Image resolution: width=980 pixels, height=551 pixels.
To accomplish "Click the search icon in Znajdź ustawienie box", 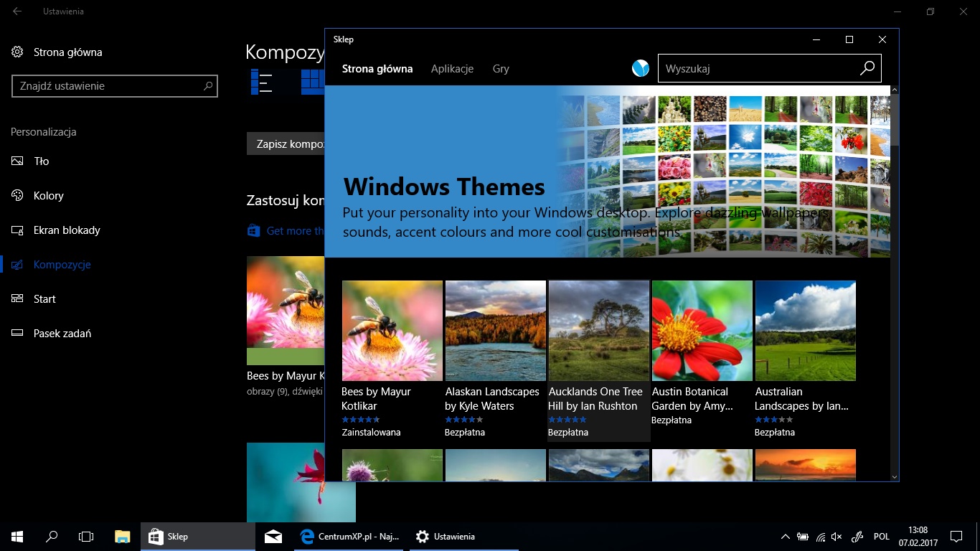I will coord(208,86).
